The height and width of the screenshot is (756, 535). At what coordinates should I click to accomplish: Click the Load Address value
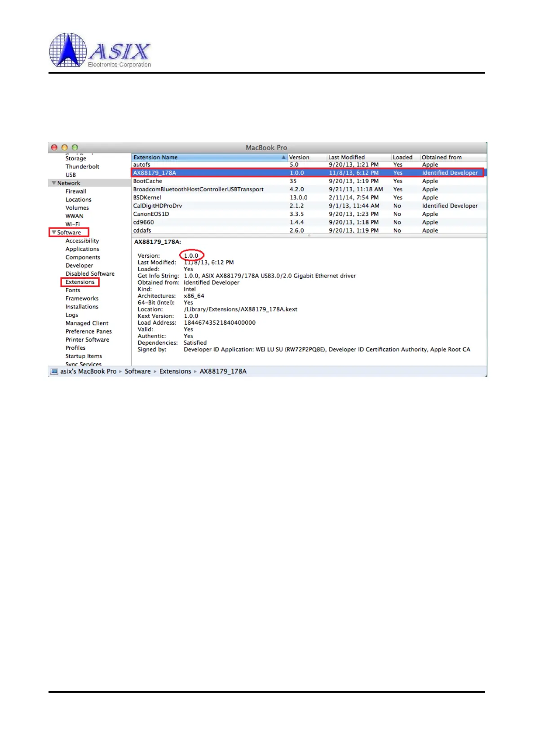220,323
